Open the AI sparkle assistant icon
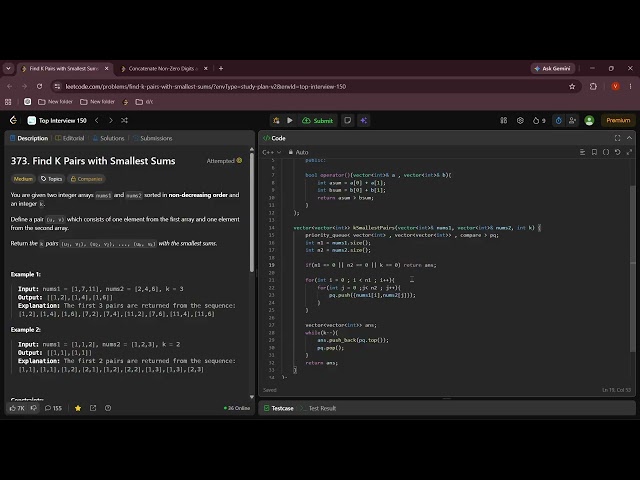Viewport: 640px width, 480px height. click(x=364, y=120)
